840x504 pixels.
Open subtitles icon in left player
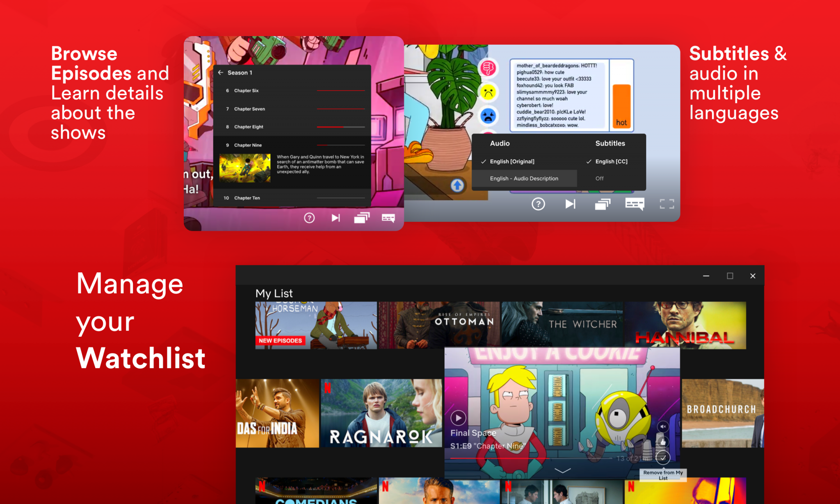tap(388, 218)
